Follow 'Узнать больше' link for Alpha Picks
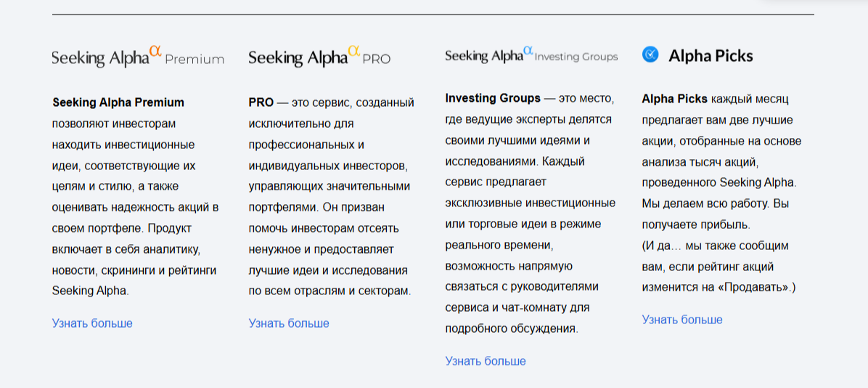The image size is (868, 388). click(682, 319)
